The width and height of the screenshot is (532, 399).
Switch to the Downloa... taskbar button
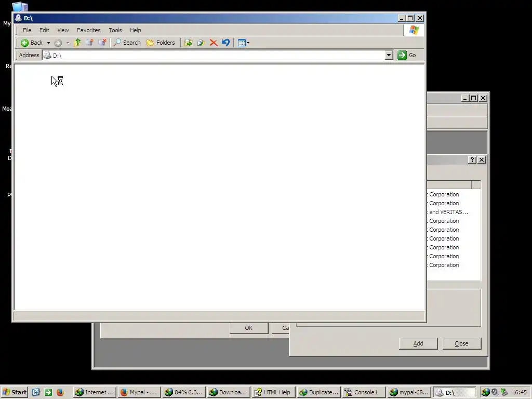click(229, 392)
